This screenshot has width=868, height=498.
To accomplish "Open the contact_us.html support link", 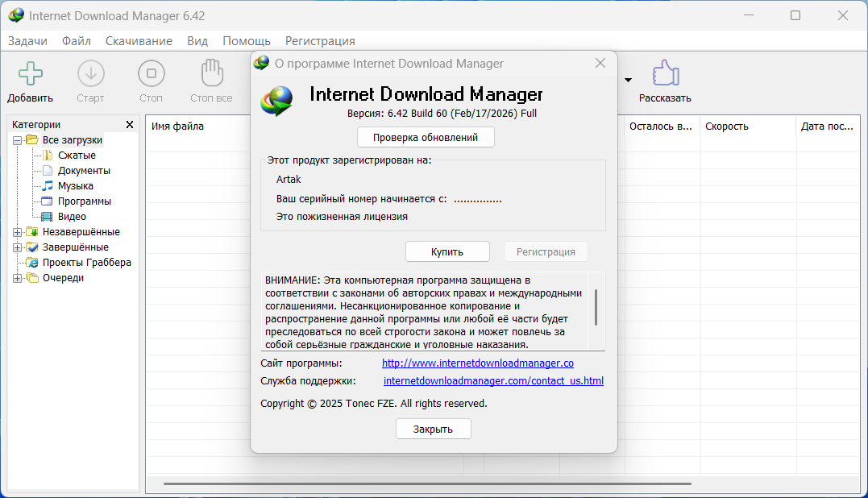I will (493, 380).
